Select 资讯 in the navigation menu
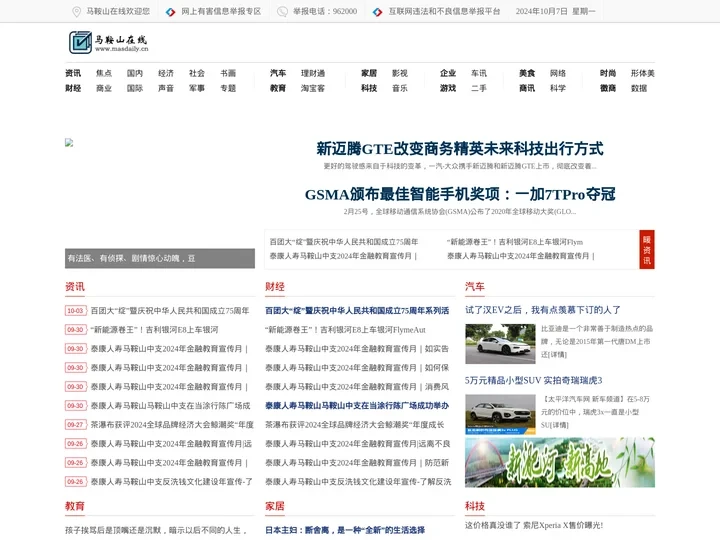 73,73
